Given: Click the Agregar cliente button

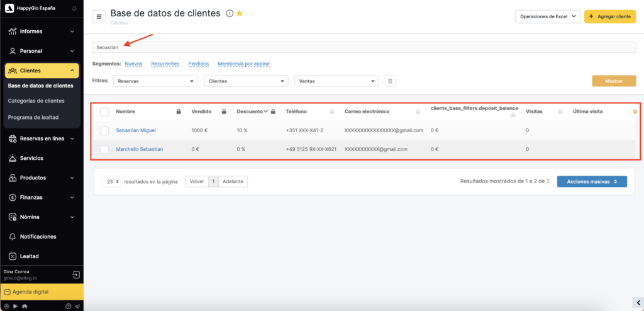Looking at the screenshot, I should click(609, 17).
